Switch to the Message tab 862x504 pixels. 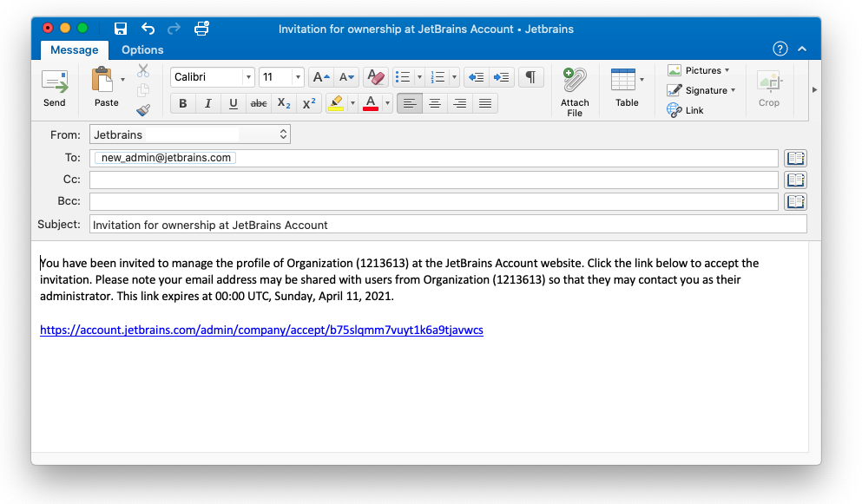pyautogui.click(x=74, y=50)
